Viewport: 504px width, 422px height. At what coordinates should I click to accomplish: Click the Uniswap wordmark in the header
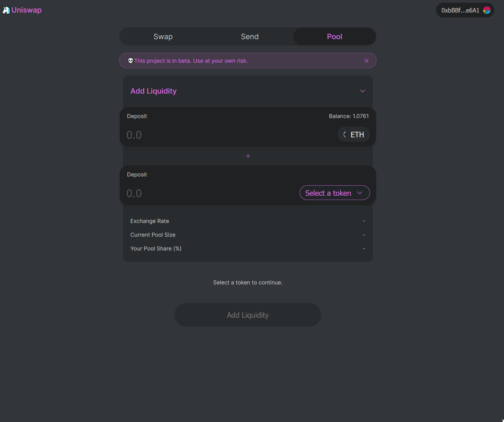[26, 10]
